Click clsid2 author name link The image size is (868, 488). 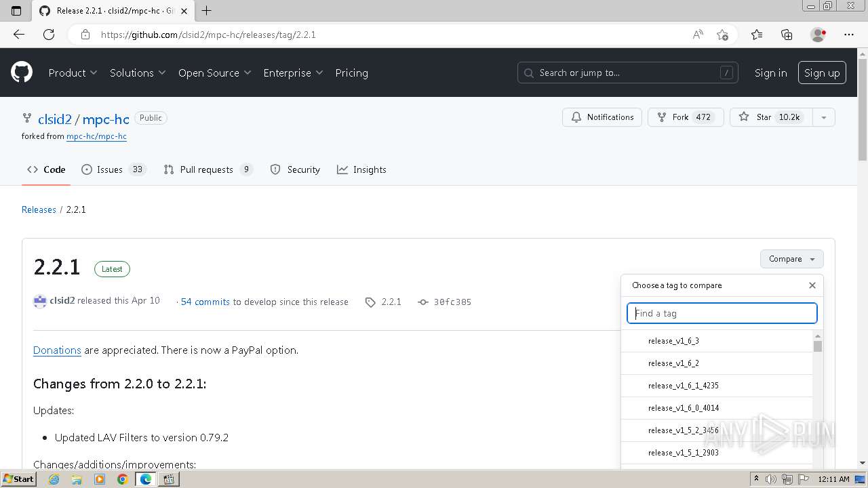tap(62, 300)
